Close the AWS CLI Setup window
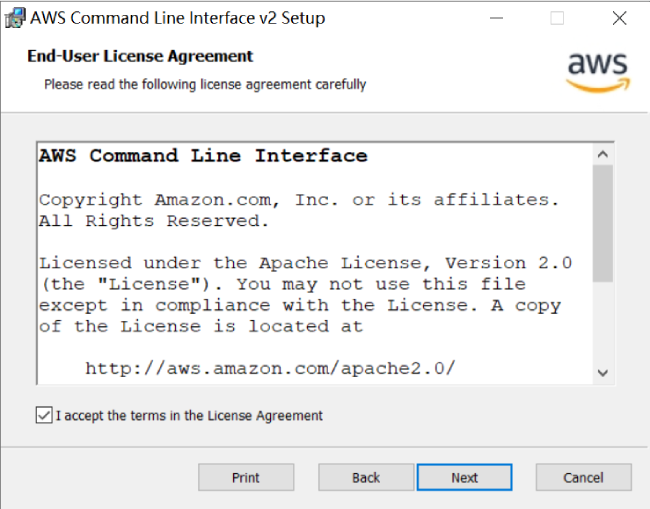Image resolution: width=650 pixels, height=509 pixels. tap(618, 18)
